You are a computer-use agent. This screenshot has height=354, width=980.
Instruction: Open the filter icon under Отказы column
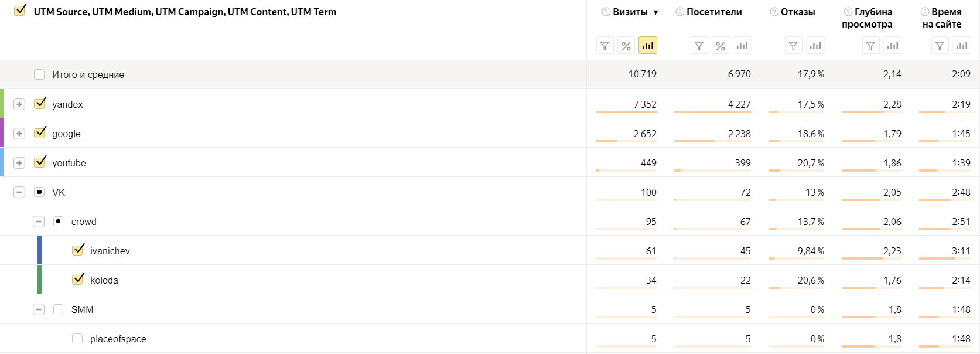793,46
